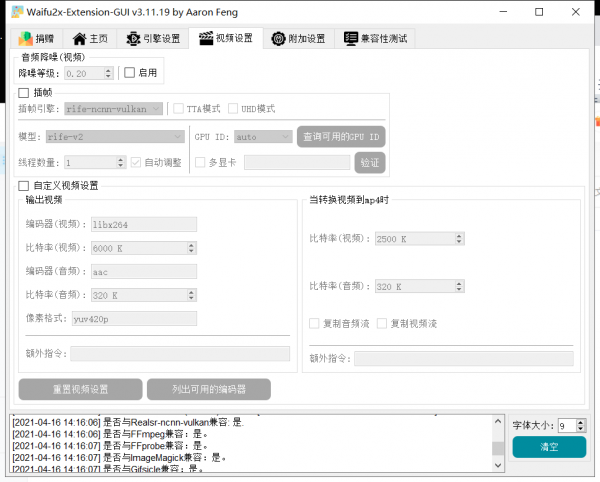Click the output video 额外指令 field
The height and width of the screenshot is (482, 600).
(180, 353)
